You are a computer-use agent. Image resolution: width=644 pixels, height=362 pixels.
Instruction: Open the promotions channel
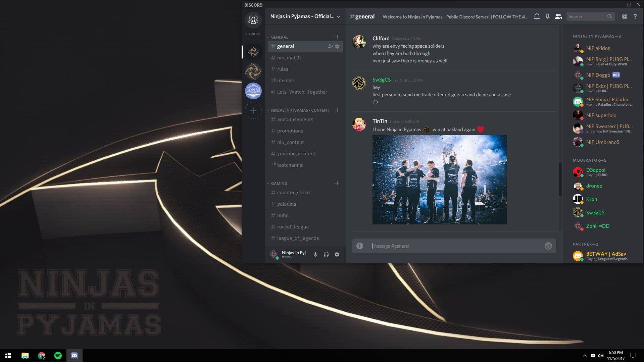(x=305, y=131)
